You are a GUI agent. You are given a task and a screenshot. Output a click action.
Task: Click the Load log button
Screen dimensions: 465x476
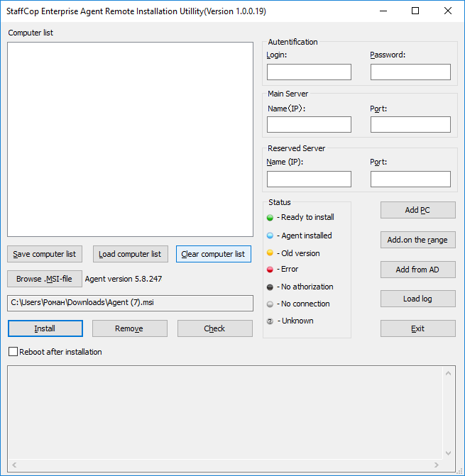pyautogui.click(x=417, y=299)
